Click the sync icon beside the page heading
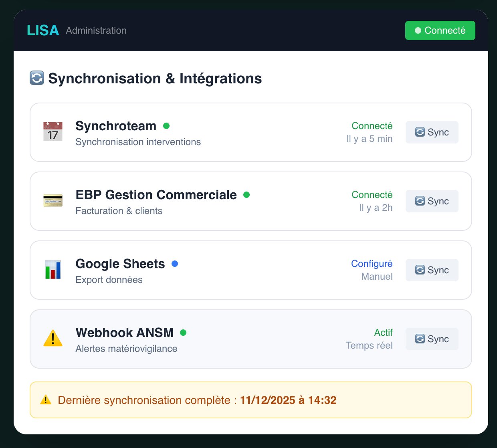 click(37, 78)
